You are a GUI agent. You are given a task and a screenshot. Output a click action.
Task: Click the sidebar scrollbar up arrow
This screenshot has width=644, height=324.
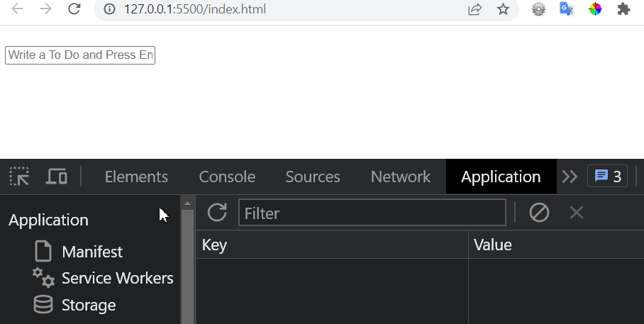click(188, 203)
